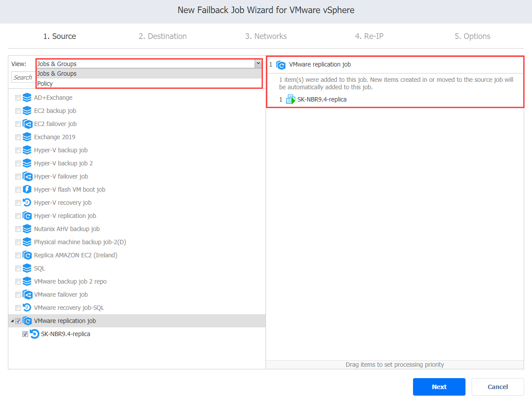
Task: Click the VMware recovery job-SQL icon
Action: tap(27, 308)
